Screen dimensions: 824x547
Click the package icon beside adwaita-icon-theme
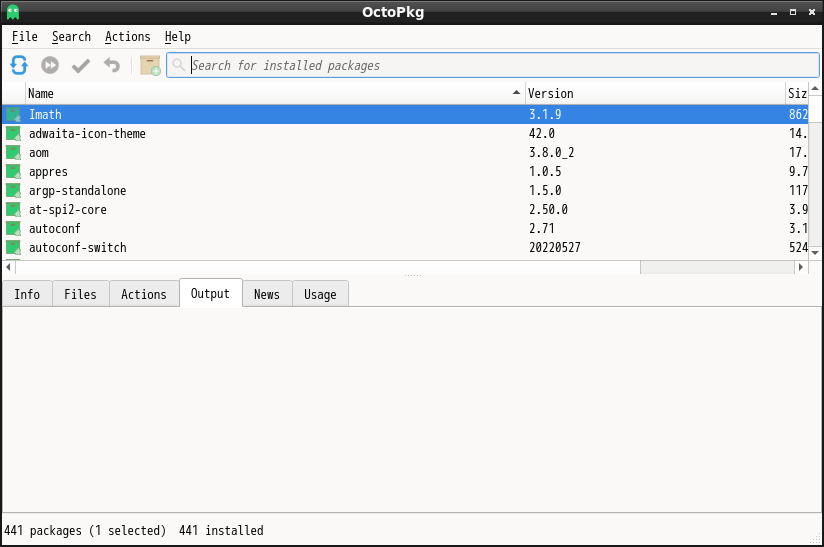point(13,133)
